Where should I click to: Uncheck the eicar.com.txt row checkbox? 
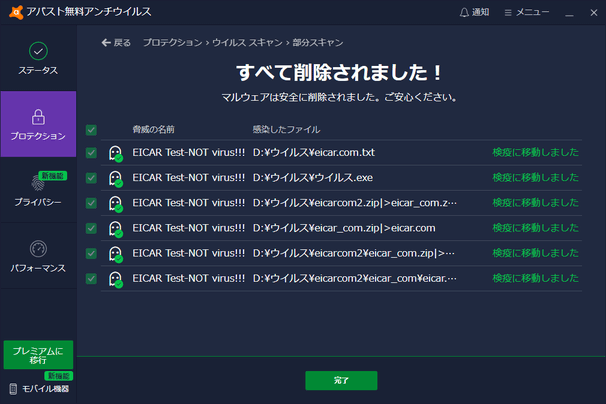(x=91, y=153)
